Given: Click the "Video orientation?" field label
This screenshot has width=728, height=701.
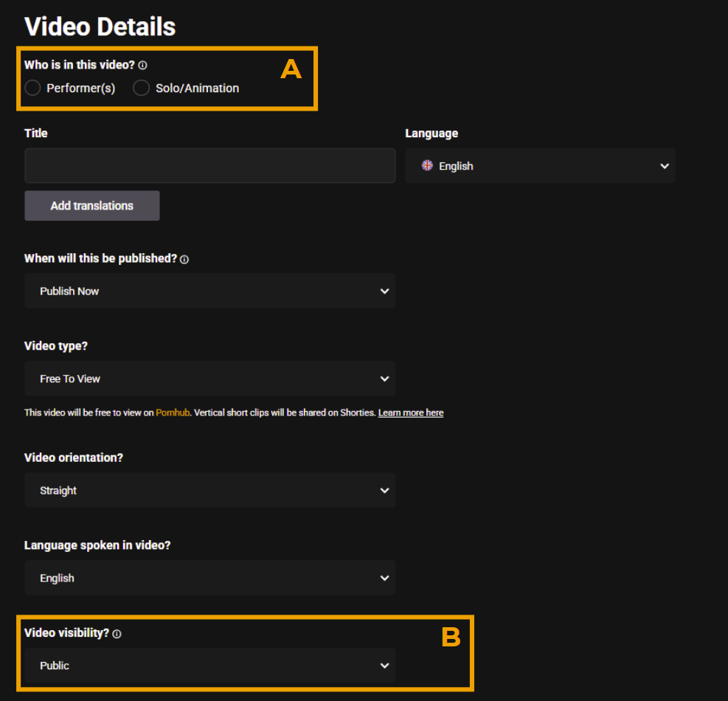Looking at the screenshot, I should 73,457.
